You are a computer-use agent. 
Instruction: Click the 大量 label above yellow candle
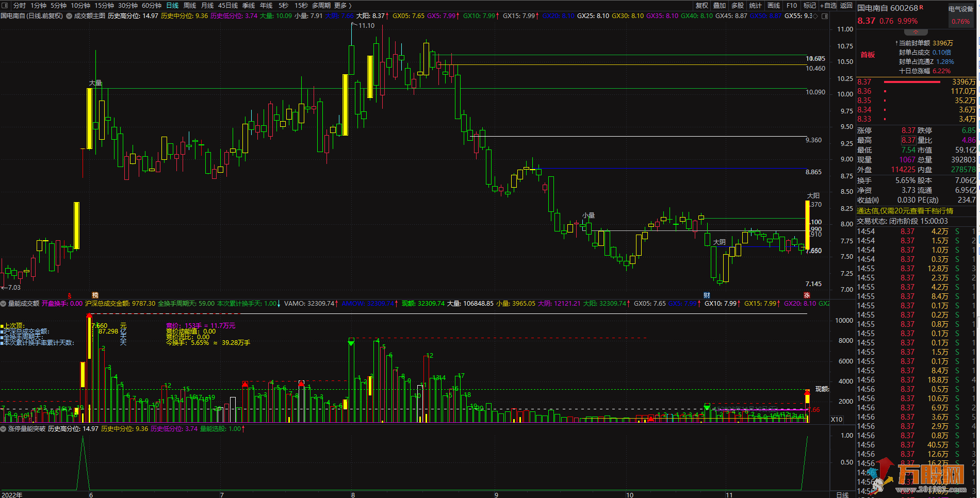click(x=95, y=83)
